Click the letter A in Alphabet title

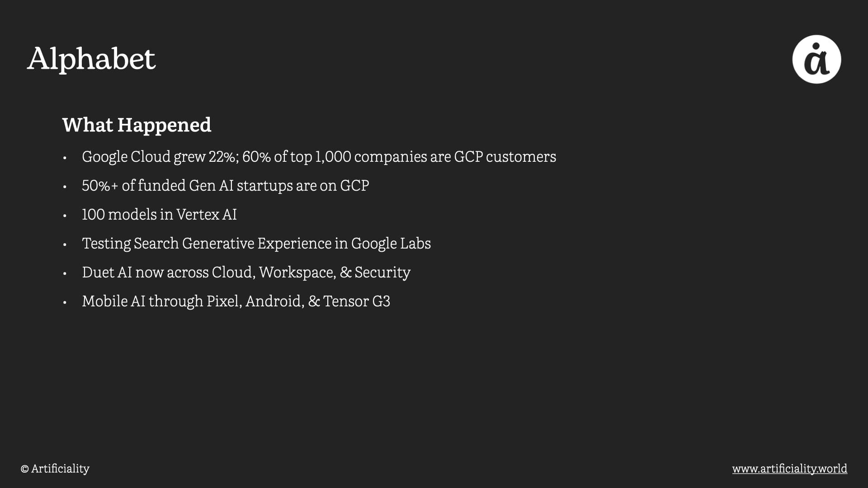[x=38, y=59]
